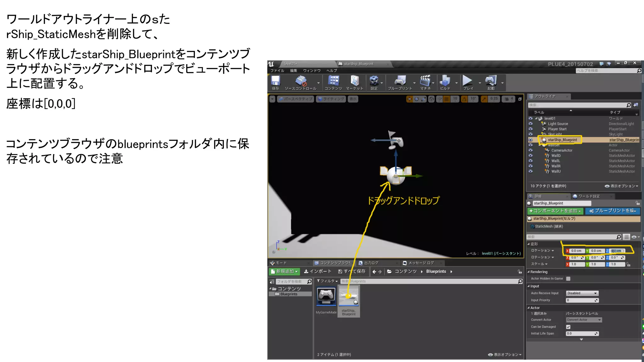
Task: Toggle the sources panel icon beside folder search
Action: (x=272, y=282)
